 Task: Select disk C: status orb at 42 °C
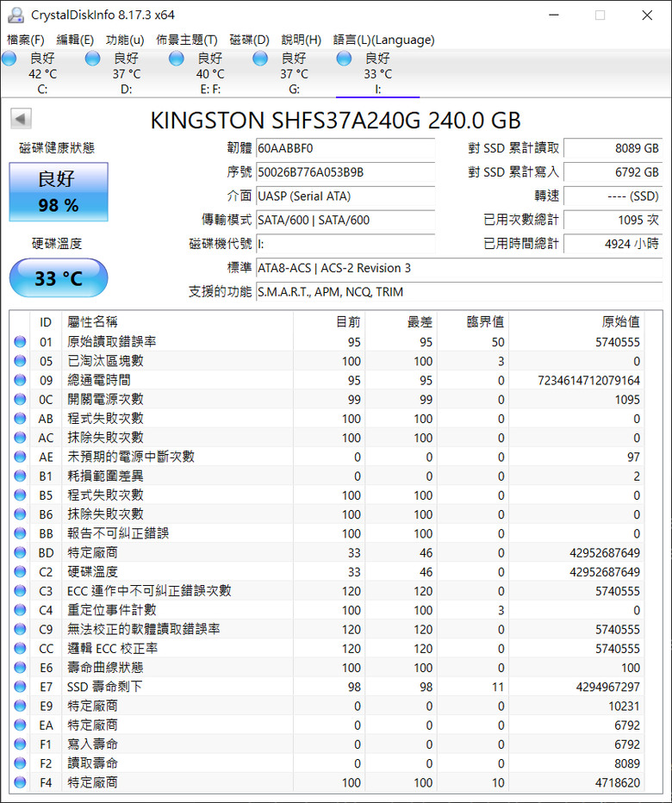pos(9,59)
